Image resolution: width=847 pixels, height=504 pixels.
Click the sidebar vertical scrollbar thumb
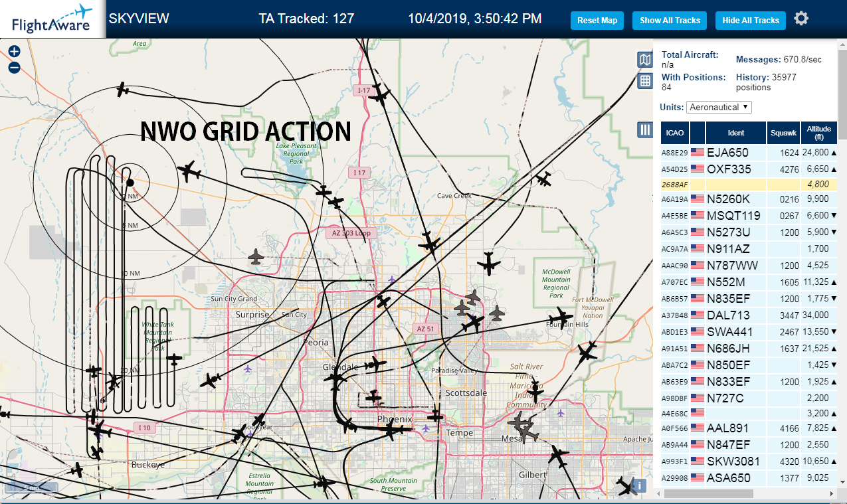842,93
